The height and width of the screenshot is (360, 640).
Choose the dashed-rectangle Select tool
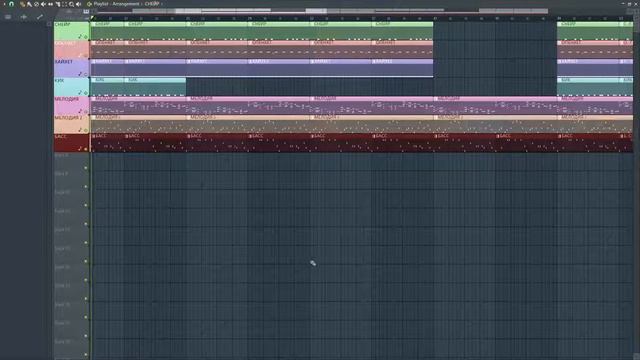coord(64,4)
